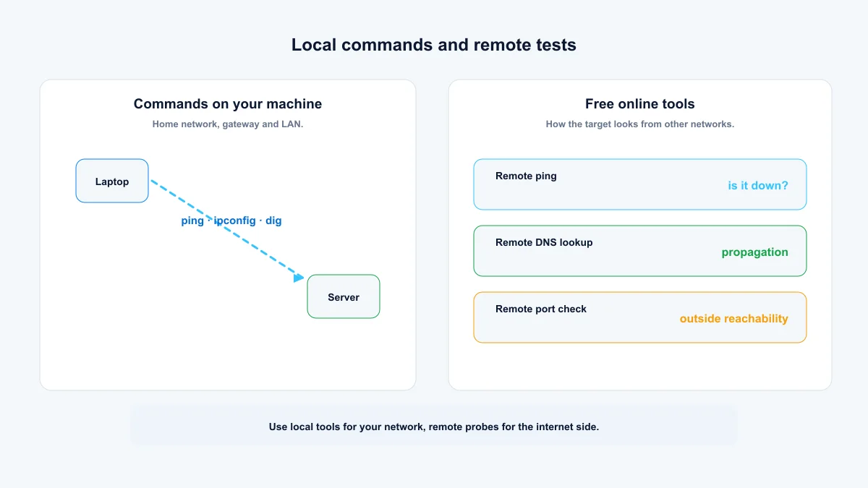Select the Remote port check card
This screenshot has height=488, width=868.
tap(640, 317)
